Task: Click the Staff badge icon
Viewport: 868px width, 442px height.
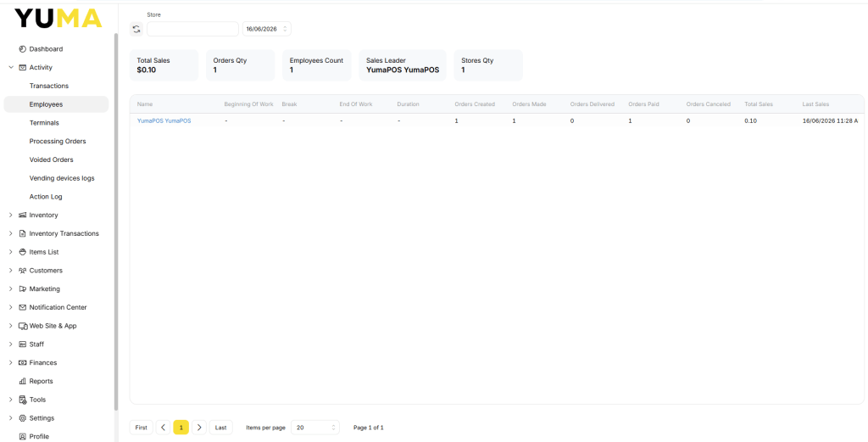Action: tap(23, 344)
